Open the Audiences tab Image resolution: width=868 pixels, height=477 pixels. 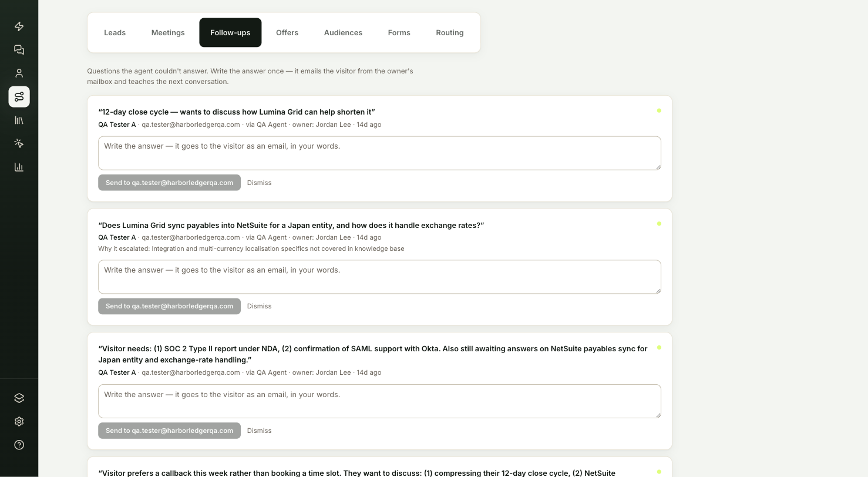(x=343, y=33)
